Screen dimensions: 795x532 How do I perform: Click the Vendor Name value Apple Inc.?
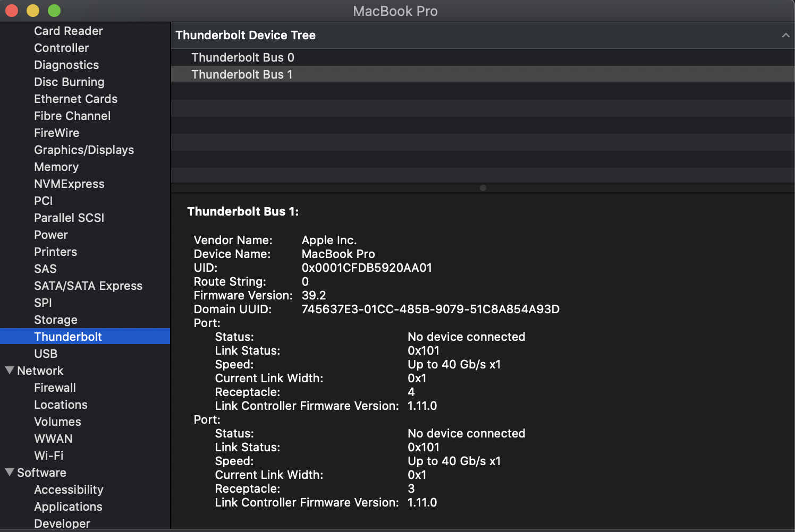329,240
